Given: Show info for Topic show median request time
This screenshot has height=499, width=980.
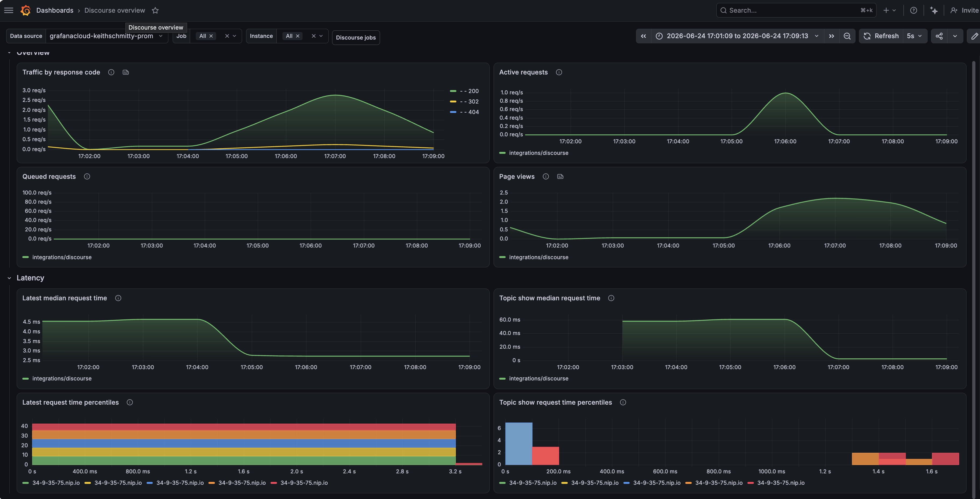Looking at the screenshot, I should pyautogui.click(x=611, y=298).
